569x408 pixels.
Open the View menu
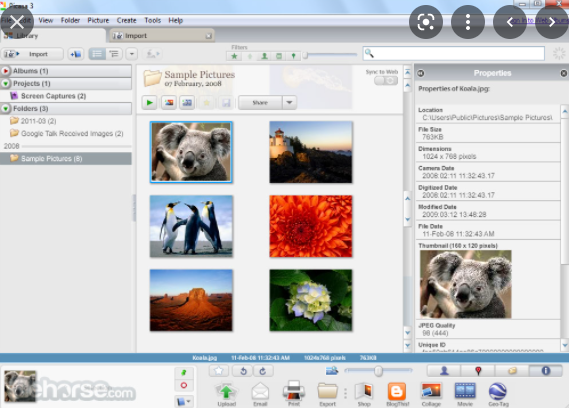click(46, 20)
